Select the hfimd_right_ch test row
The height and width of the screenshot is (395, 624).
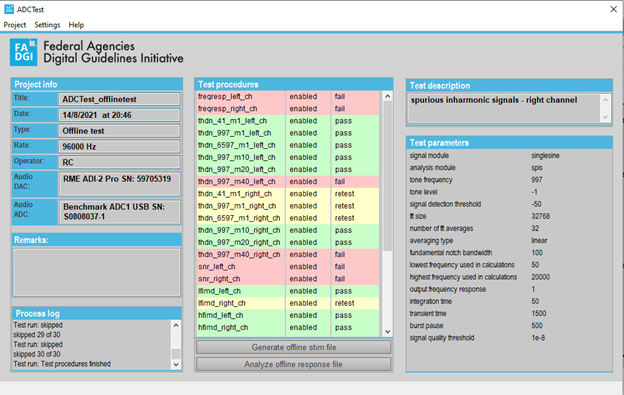tap(289, 327)
